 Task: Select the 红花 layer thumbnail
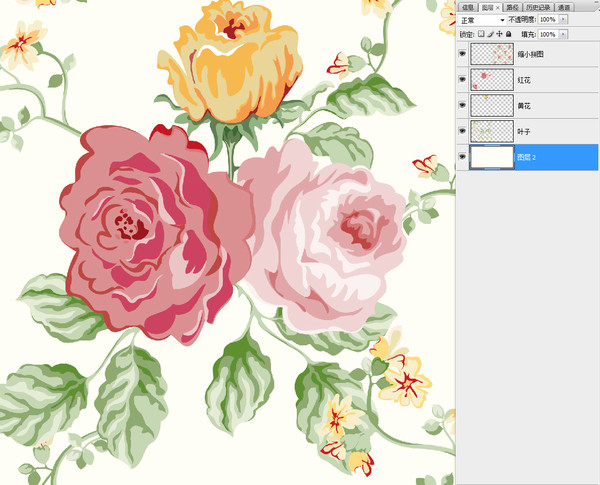coord(492,80)
